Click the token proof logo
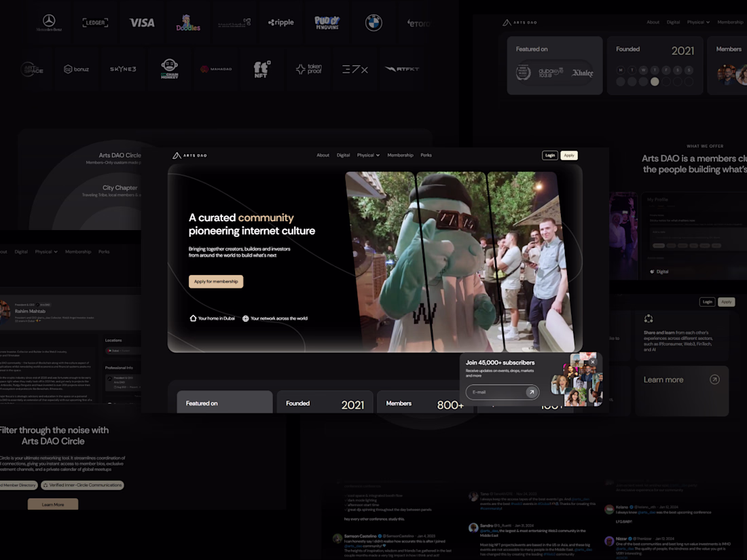This screenshot has height=560, width=747. coord(309,69)
